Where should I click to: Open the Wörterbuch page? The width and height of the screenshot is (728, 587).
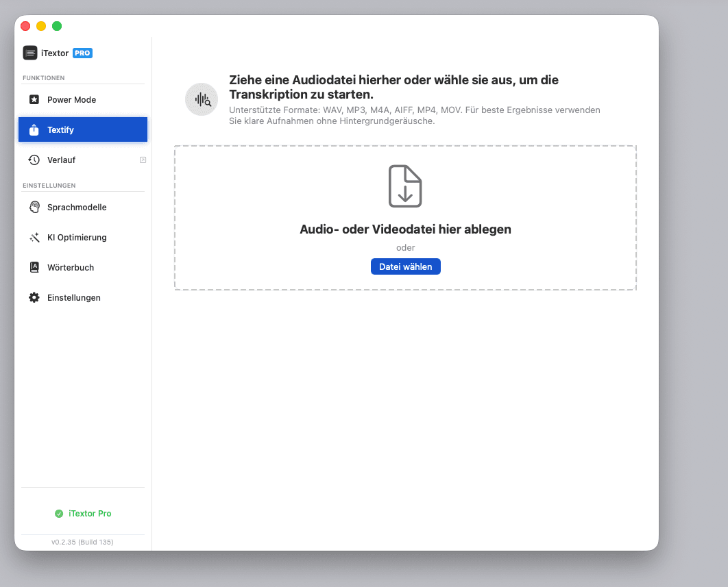tap(83, 267)
